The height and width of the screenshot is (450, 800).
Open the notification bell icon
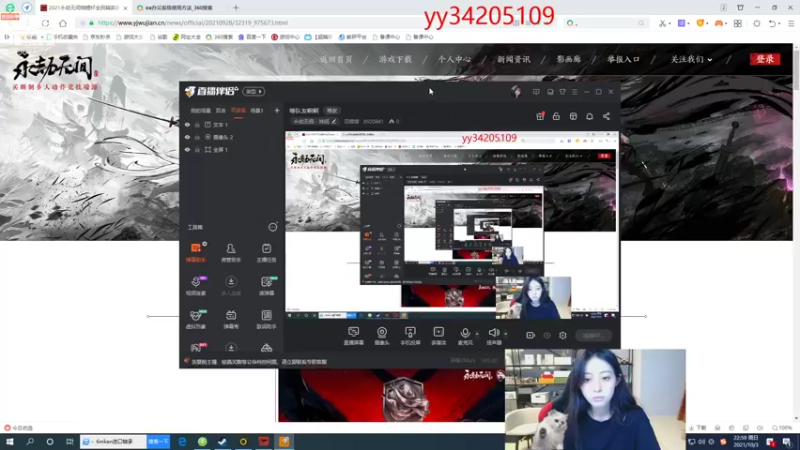[x=589, y=116]
